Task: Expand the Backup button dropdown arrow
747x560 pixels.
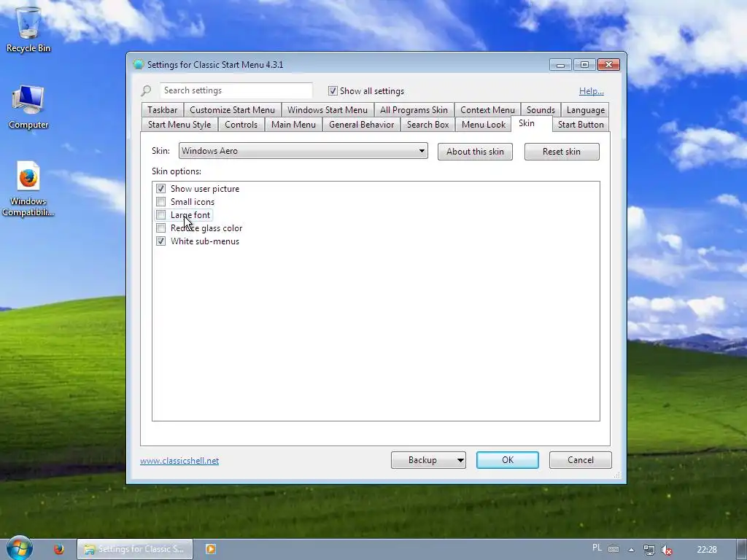Action: (460, 460)
